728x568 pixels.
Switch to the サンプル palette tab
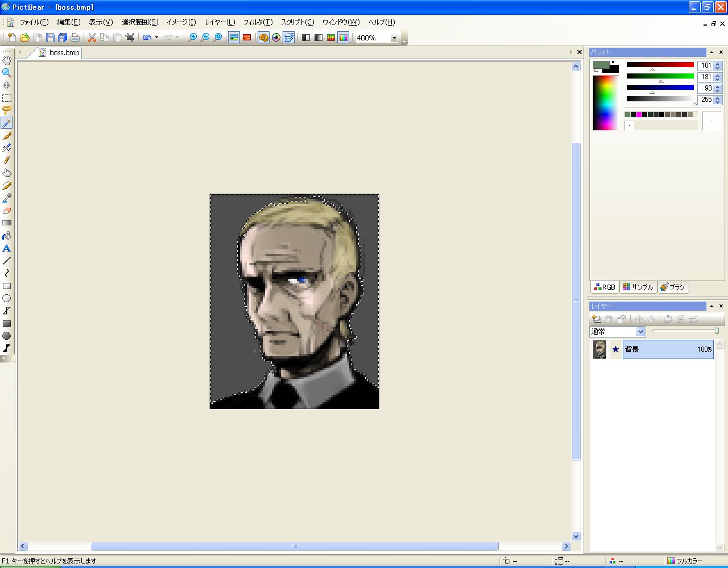pyautogui.click(x=638, y=287)
